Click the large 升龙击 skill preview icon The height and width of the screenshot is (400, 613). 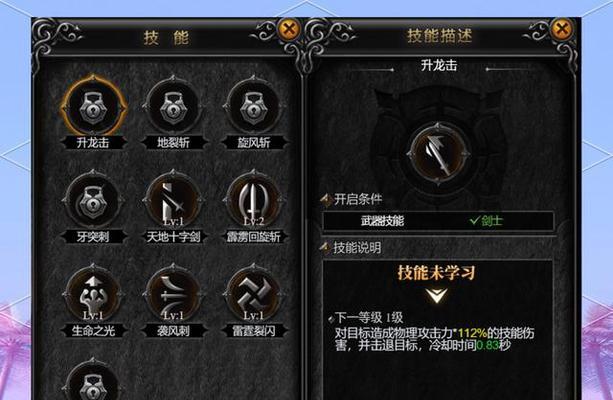pos(437,154)
